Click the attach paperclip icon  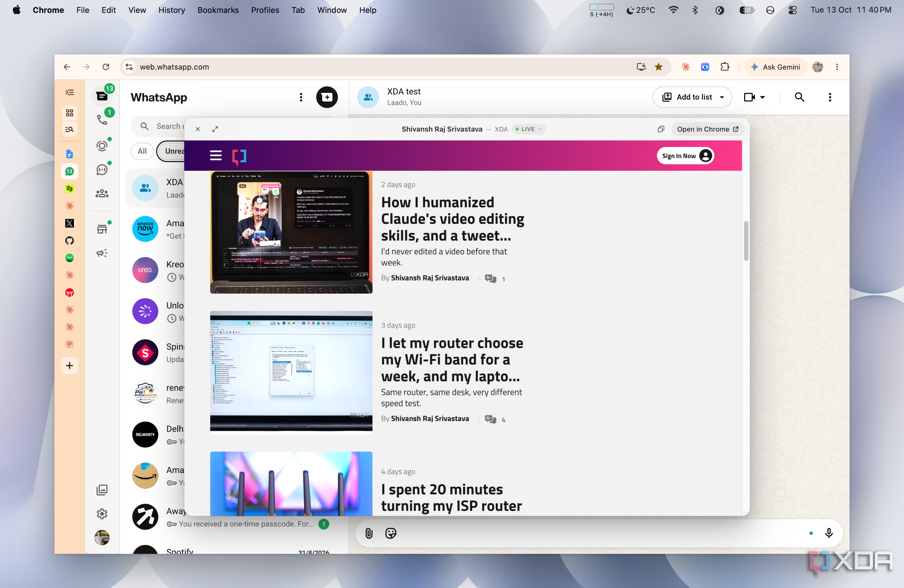pyautogui.click(x=369, y=533)
